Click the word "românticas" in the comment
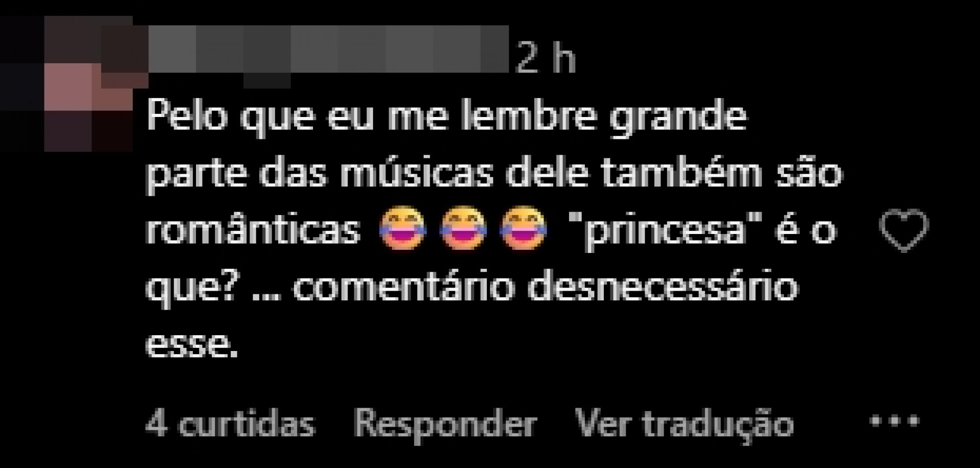The height and width of the screenshot is (468, 980). [x=253, y=229]
